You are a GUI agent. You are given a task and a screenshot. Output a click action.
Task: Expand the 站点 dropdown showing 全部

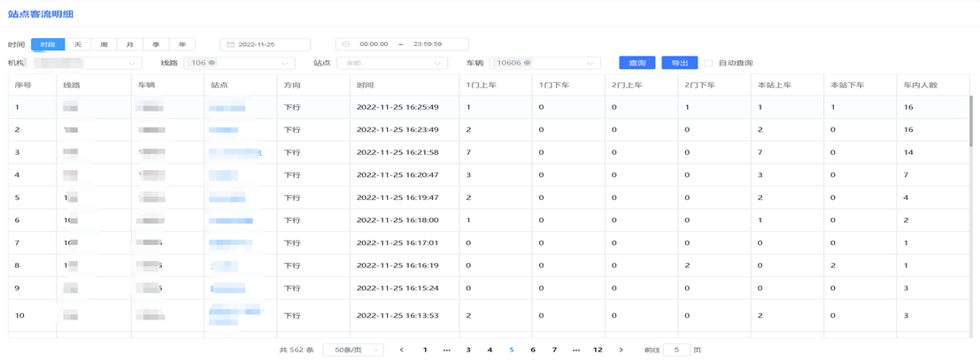391,63
